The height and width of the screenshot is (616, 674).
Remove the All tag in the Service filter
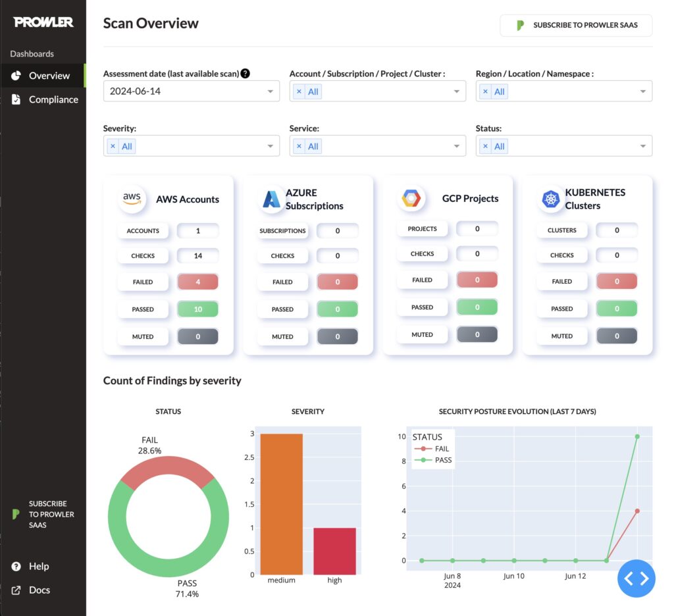tap(299, 146)
